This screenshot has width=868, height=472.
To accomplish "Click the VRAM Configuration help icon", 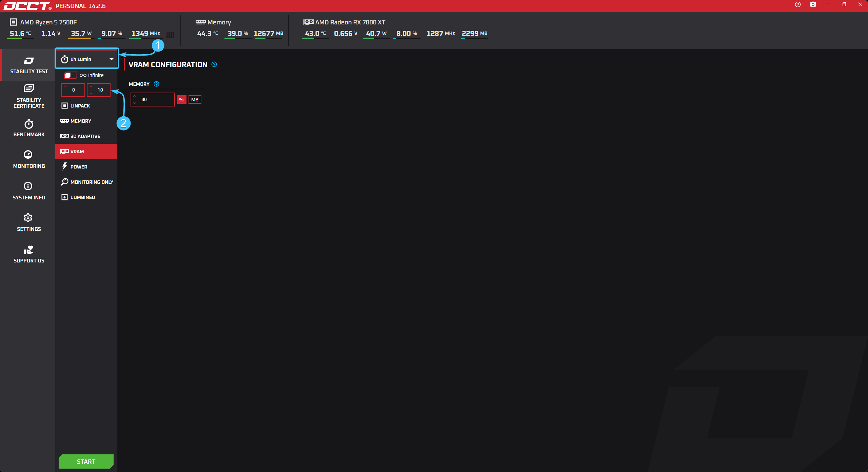I will [214, 64].
